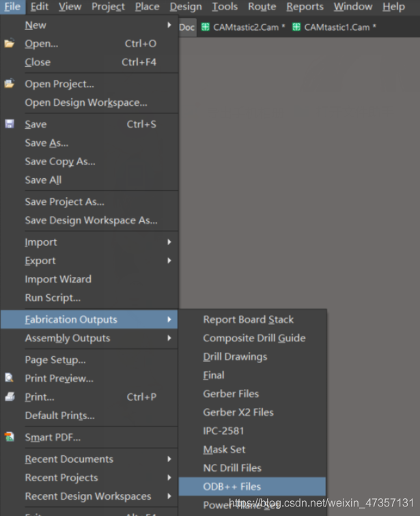Switch to the CAMtastic1.Cam tab

(x=334, y=27)
